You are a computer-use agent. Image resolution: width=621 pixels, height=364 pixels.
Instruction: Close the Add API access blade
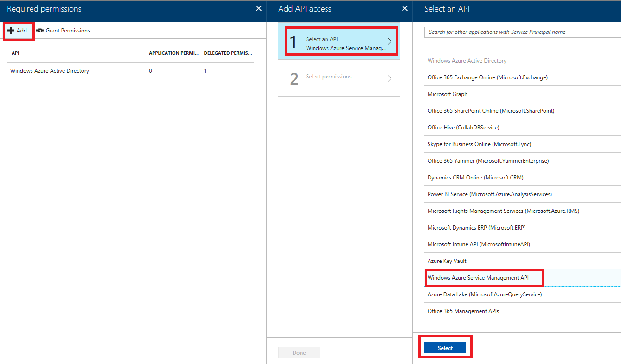404,8
